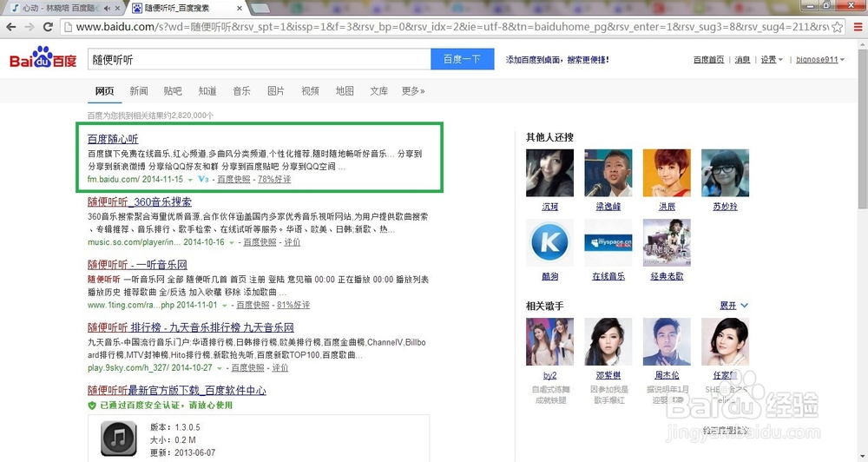Image resolution: width=868 pixels, height=462 pixels.
Task: Open the 设置 dropdown
Action: [772, 60]
